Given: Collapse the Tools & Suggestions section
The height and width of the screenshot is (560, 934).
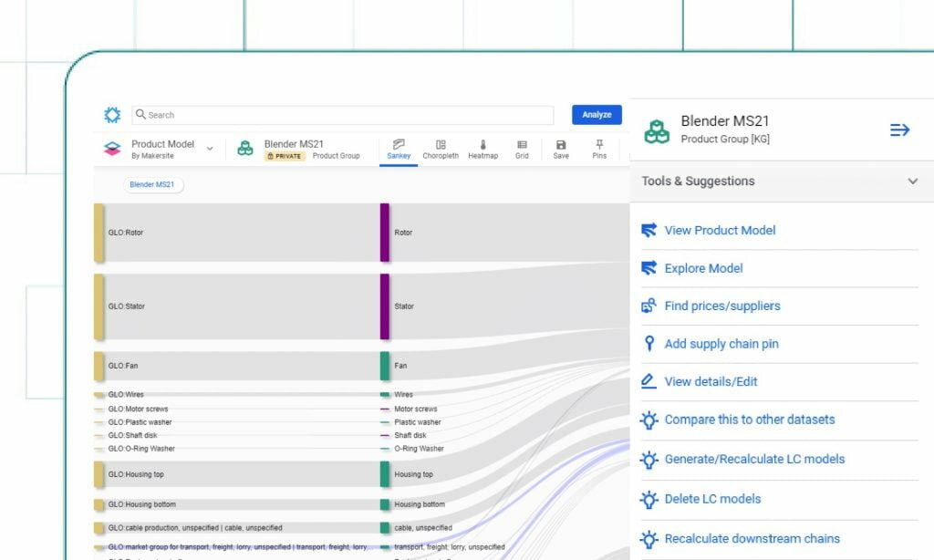Looking at the screenshot, I should [912, 181].
